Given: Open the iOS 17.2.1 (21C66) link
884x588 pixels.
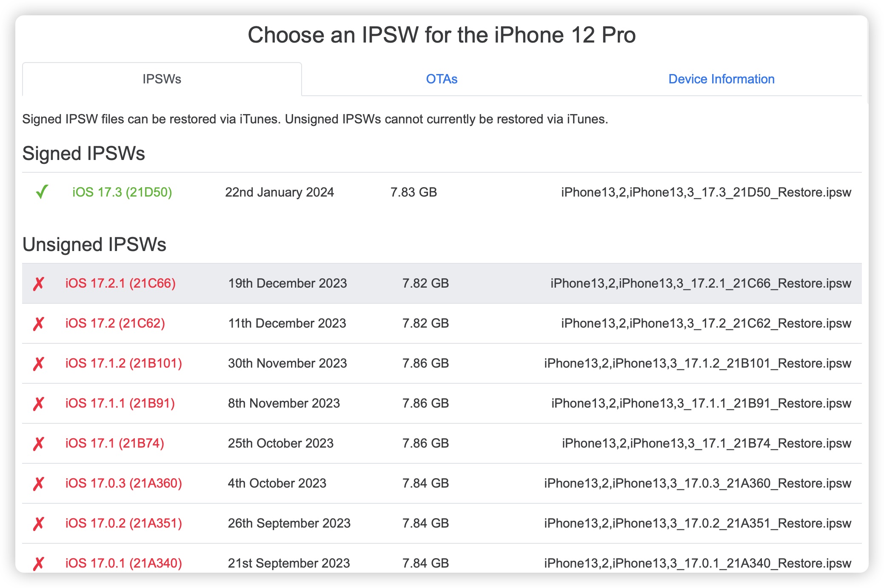Looking at the screenshot, I should click(x=120, y=283).
